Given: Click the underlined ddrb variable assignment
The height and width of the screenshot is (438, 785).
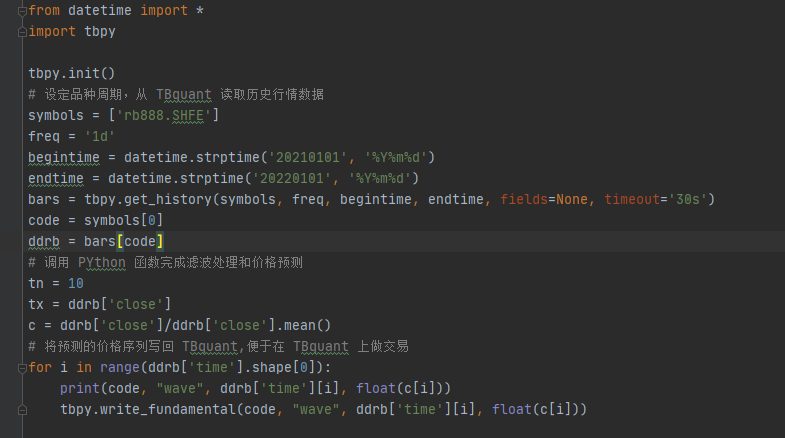Looking at the screenshot, I should pos(44,242).
